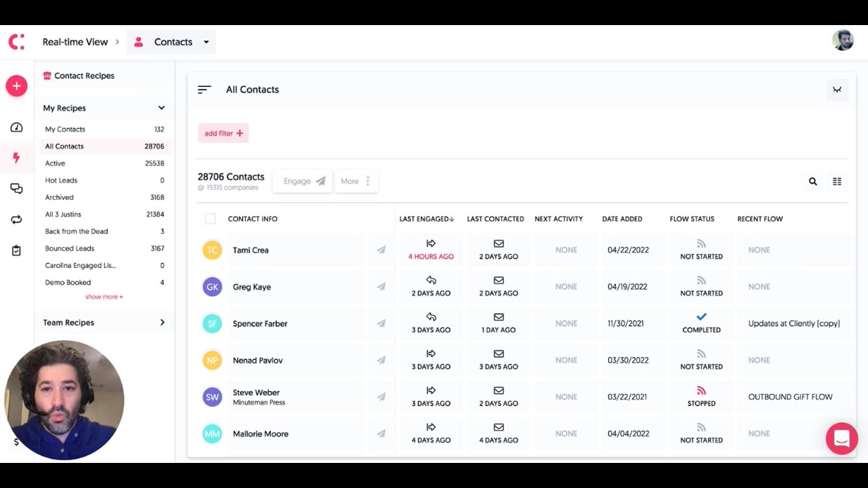Click Last Contacted column header
Viewport: 868px width, 488px height.
click(495, 219)
